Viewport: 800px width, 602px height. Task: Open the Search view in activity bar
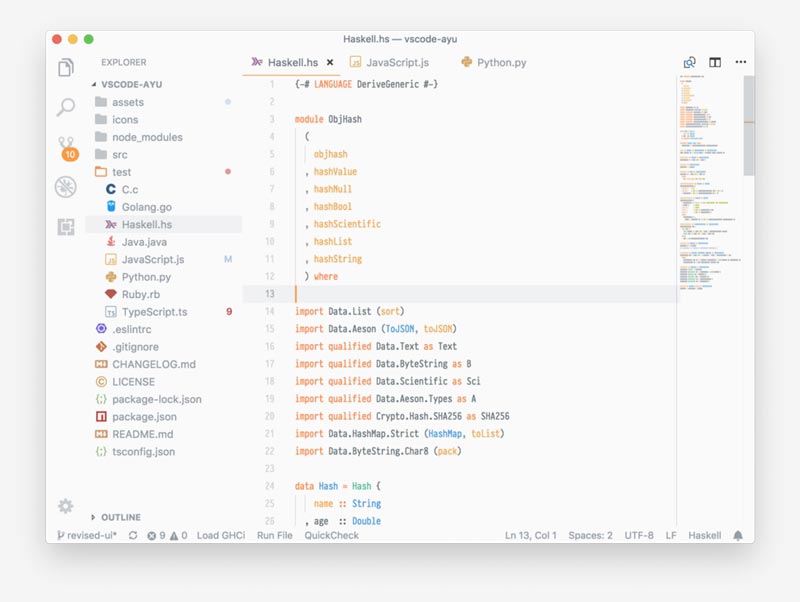66,107
